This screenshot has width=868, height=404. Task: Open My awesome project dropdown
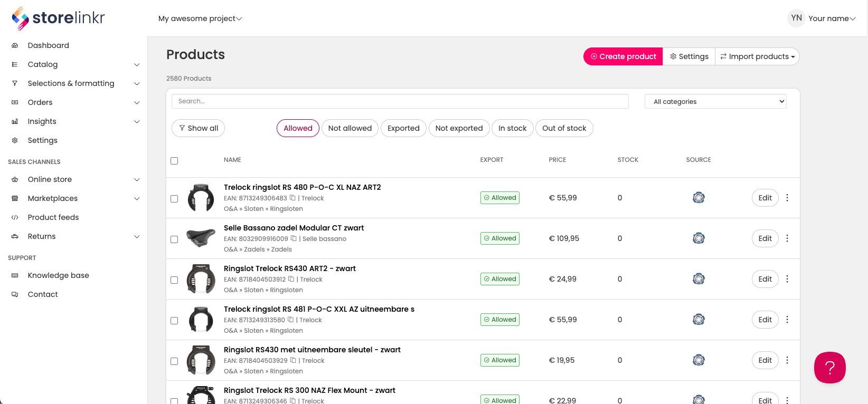coord(200,18)
